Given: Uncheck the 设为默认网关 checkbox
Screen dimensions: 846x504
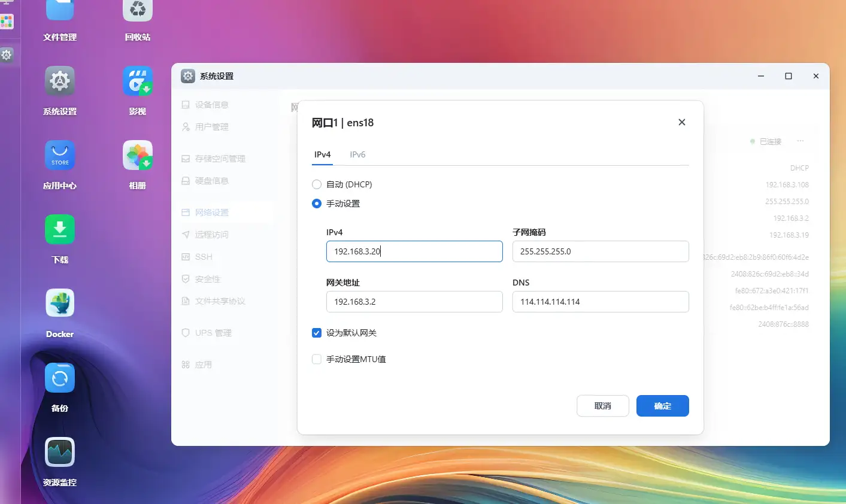Looking at the screenshot, I should 317,333.
